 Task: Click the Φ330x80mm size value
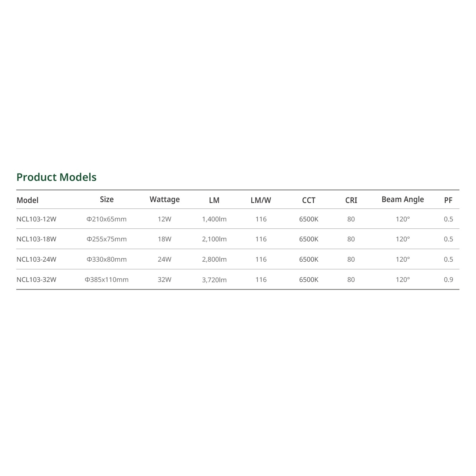(x=106, y=259)
